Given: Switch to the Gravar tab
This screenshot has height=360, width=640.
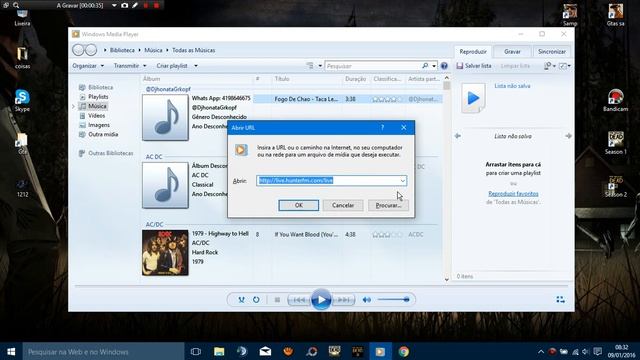Looking at the screenshot, I should tap(512, 52).
